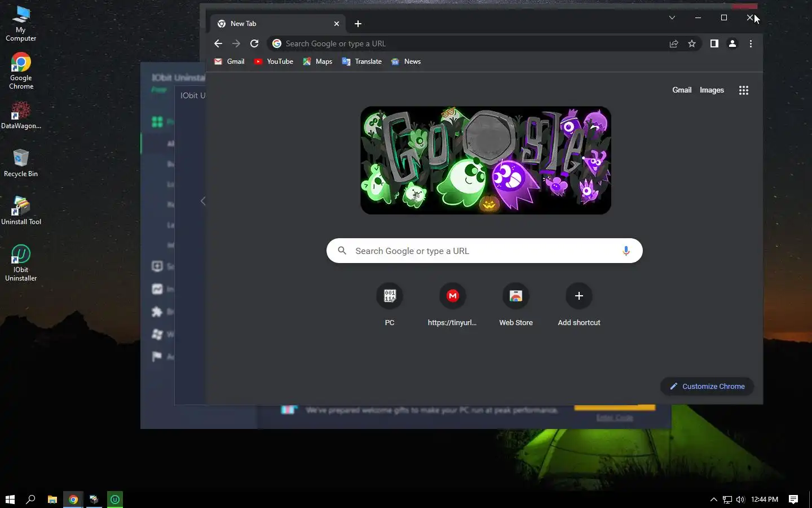Open the Google apps grid icon
Screen dimensions: 812x508
(x=744, y=90)
